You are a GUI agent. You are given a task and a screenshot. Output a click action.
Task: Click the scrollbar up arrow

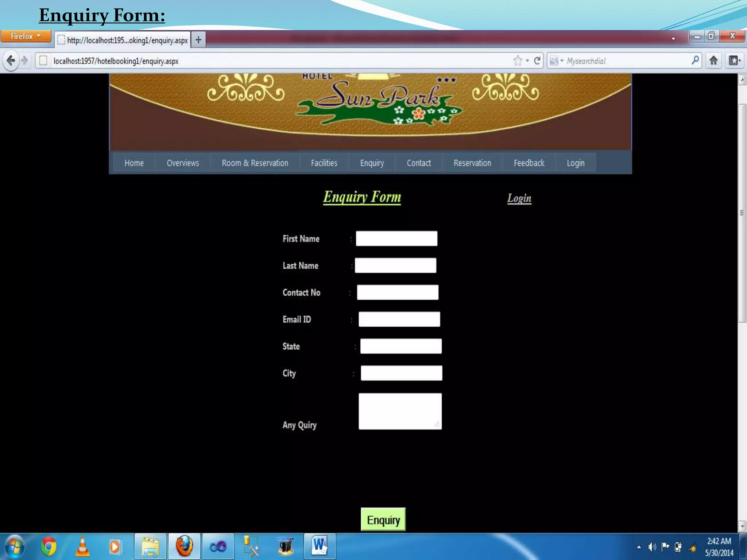pos(742,79)
